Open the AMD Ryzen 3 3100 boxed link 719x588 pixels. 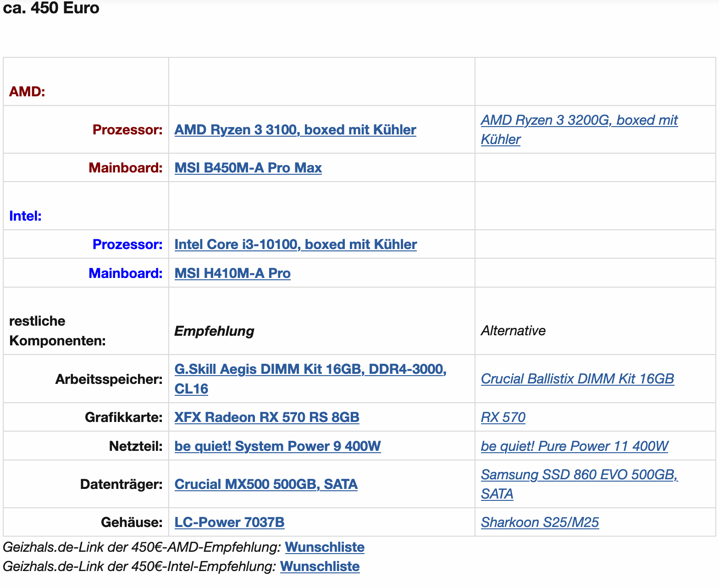click(295, 130)
